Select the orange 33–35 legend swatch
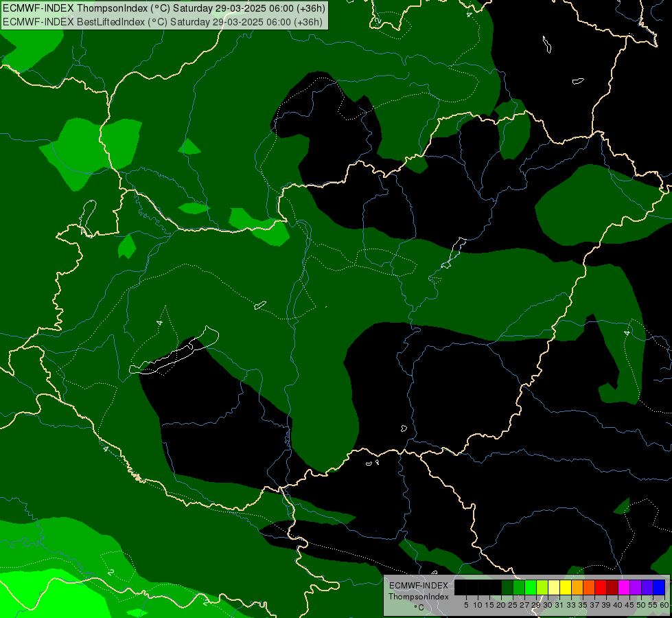 click(577, 587)
